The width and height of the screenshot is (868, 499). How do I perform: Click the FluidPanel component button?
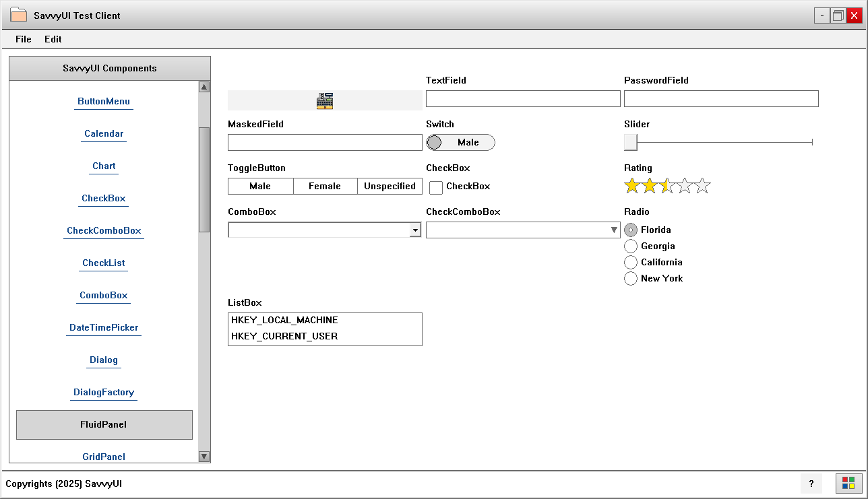[x=104, y=424]
